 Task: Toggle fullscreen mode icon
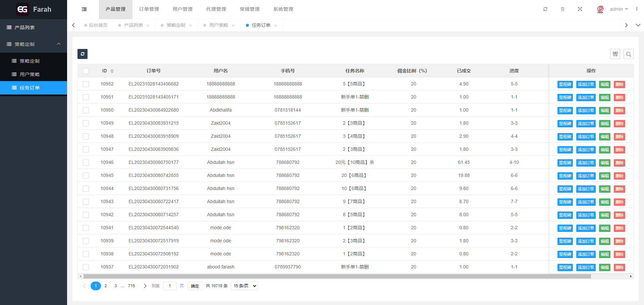click(580, 9)
